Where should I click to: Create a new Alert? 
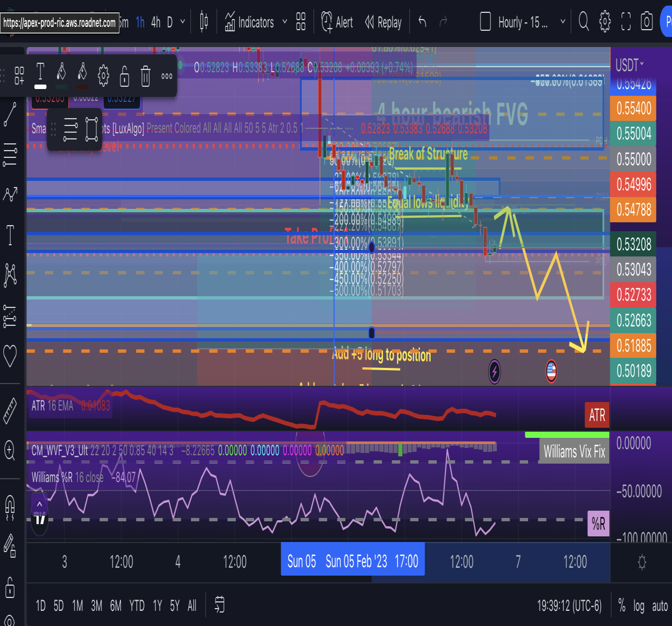point(337,22)
